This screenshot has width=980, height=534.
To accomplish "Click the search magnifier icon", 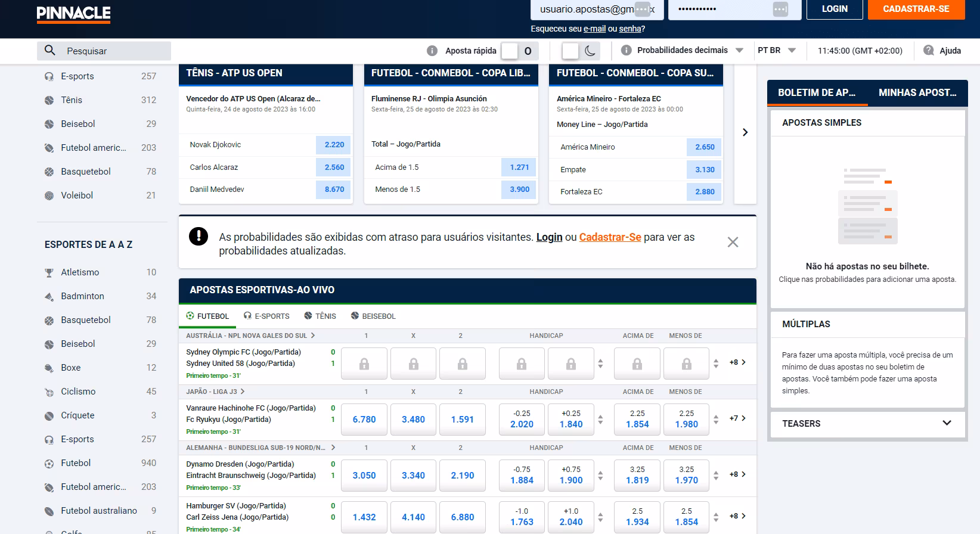I will 50,51.
